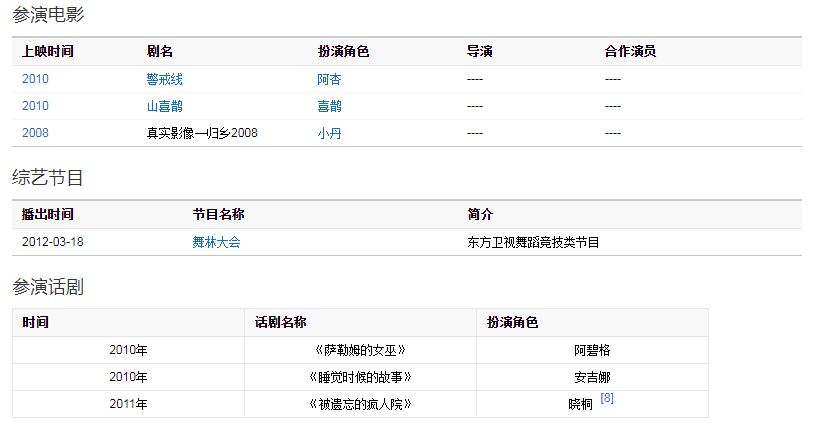825x428 pixels.
Task: Open the 喜鹊 character role link
Action: click(329, 106)
